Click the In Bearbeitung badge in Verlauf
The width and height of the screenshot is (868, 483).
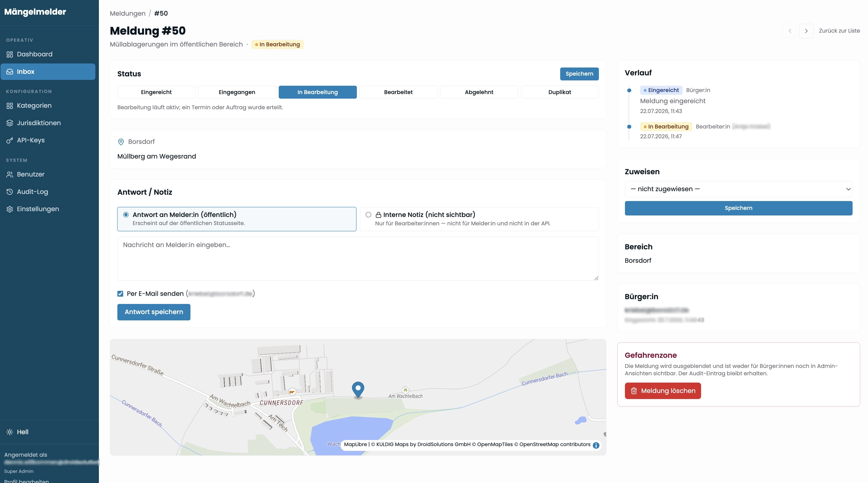coord(666,127)
